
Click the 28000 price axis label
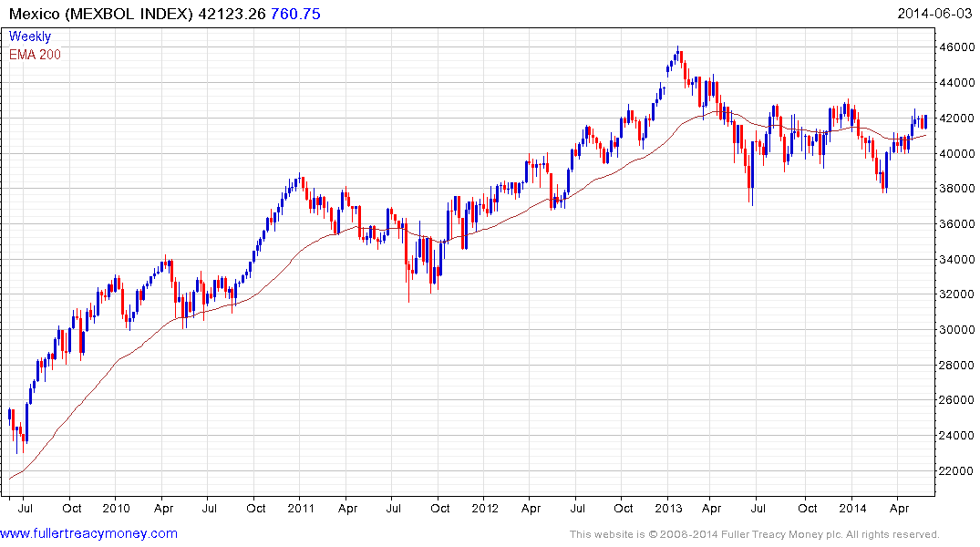pos(957,365)
